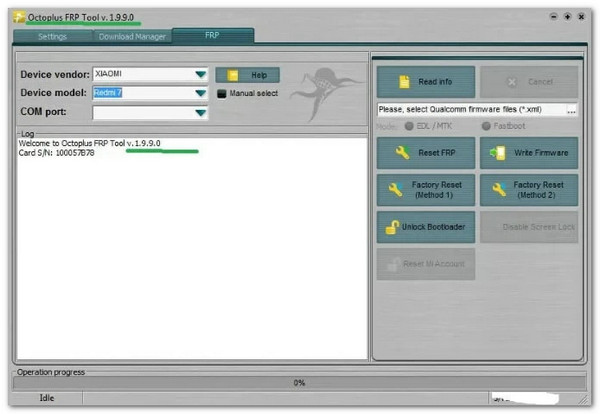Screen dimensions: 600x414
Task: Enable the Manual select checkbox
Action: tap(222, 93)
